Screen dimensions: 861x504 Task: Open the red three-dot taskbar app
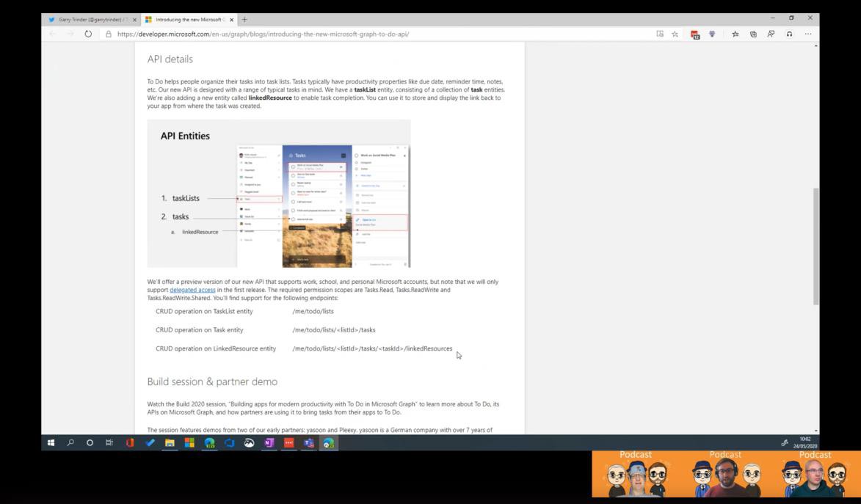[x=288, y=443]
